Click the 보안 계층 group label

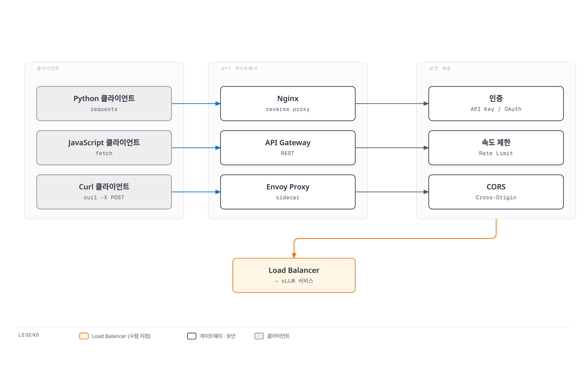coord(440,68)
